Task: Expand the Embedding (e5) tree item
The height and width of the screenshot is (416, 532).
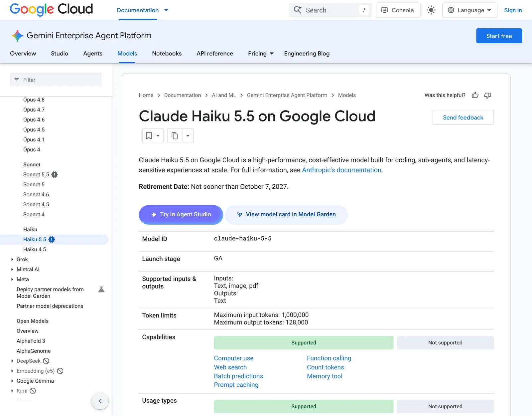Action: pos(12,371)
